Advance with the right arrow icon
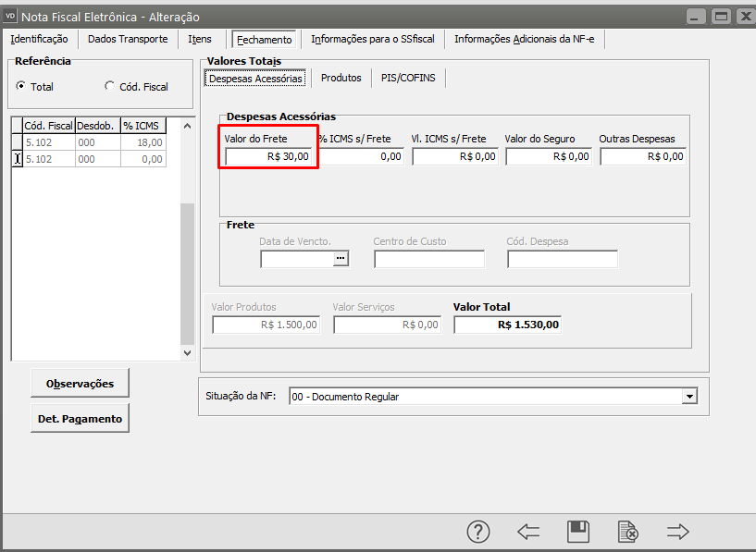The width and height of the screenshot is (756, 552). click(678, 532)
